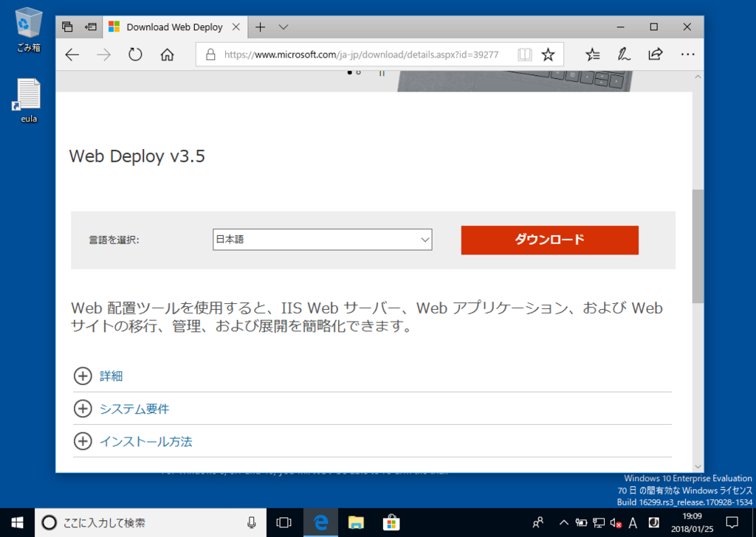Image resolution: width=756 pixels, height=537 pixels.
Task: Open the favorites hub icon
Action: [x=593, y=55]
